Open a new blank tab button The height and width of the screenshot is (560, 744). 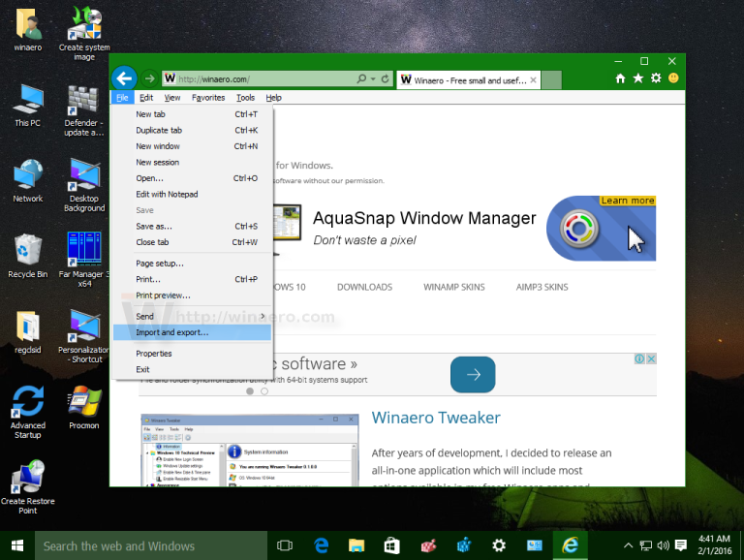click(x=551, y=79)
